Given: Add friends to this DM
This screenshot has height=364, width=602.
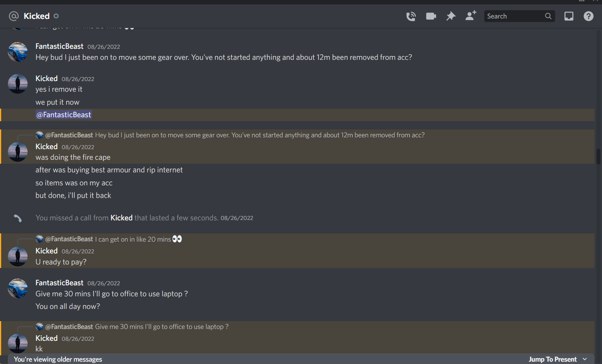Looking at the screenshot, I should (470, 16).
